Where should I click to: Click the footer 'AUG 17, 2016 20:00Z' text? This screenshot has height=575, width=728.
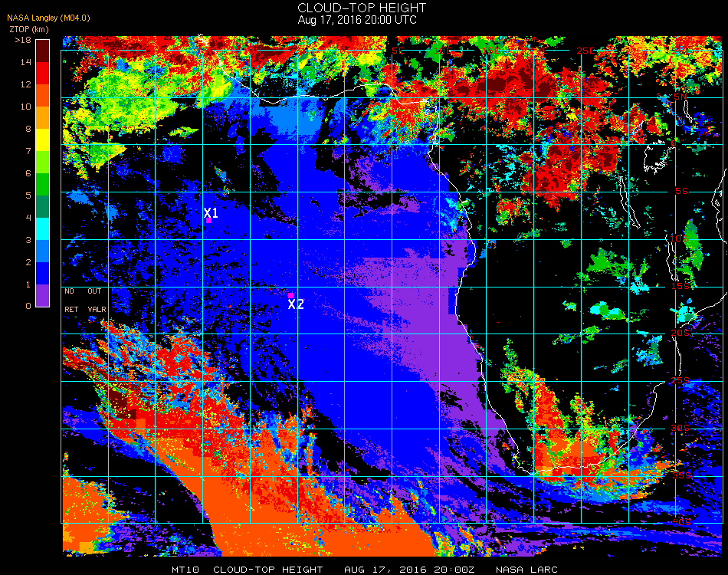[409, 570]
